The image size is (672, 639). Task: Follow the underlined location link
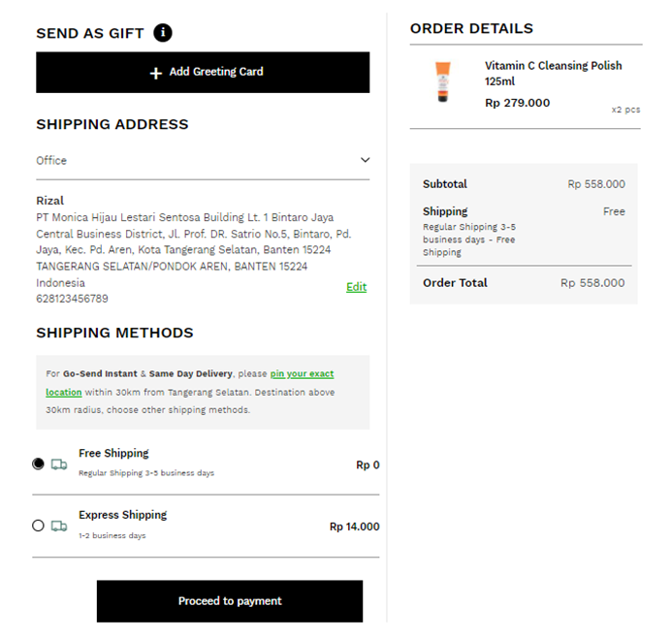point(63,392)
